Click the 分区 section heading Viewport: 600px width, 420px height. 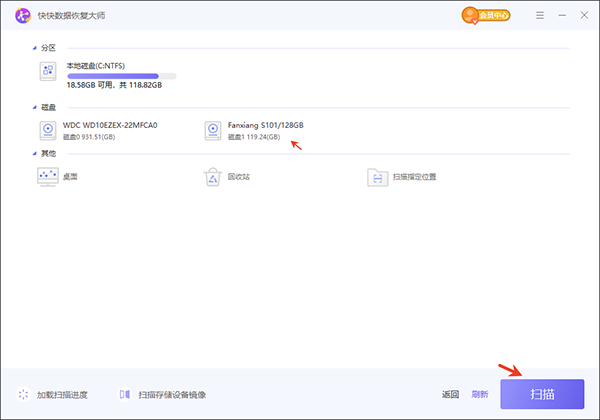point(49,48)
